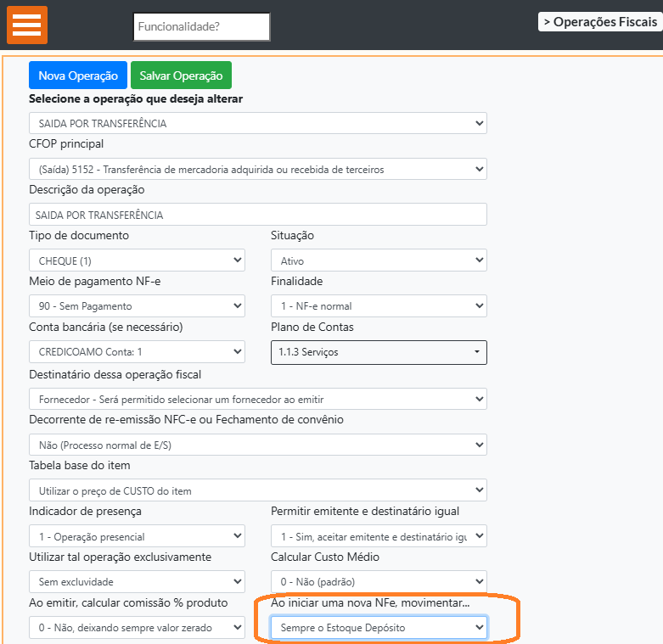Viewport: 663px width, 644px height.
Task: Open the Tipo de documento dropdown
Action: [x=137, y=260]
